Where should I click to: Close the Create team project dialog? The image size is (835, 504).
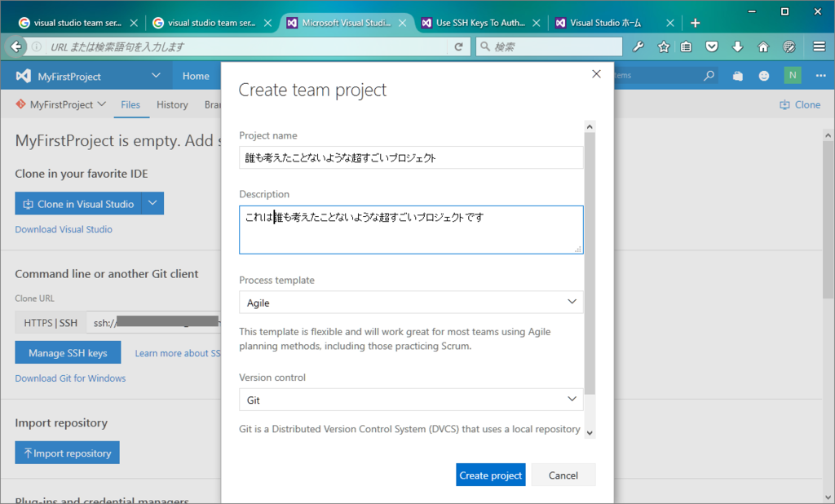pyautogui.click(x=596, y=74)
